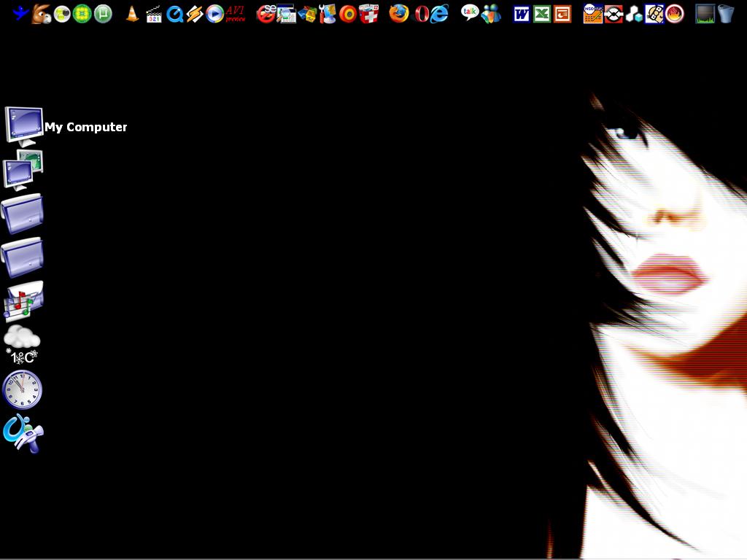Open the network computers icon
The height and width of the screenshot is (560, 747).
point(23,170)
